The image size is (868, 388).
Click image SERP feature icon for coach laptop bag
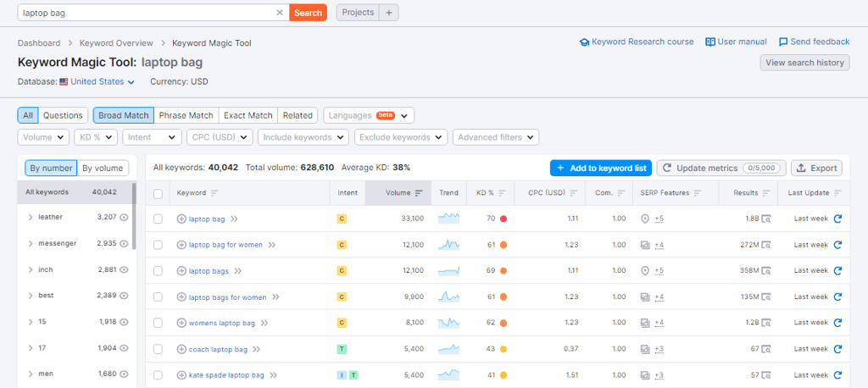645,349
